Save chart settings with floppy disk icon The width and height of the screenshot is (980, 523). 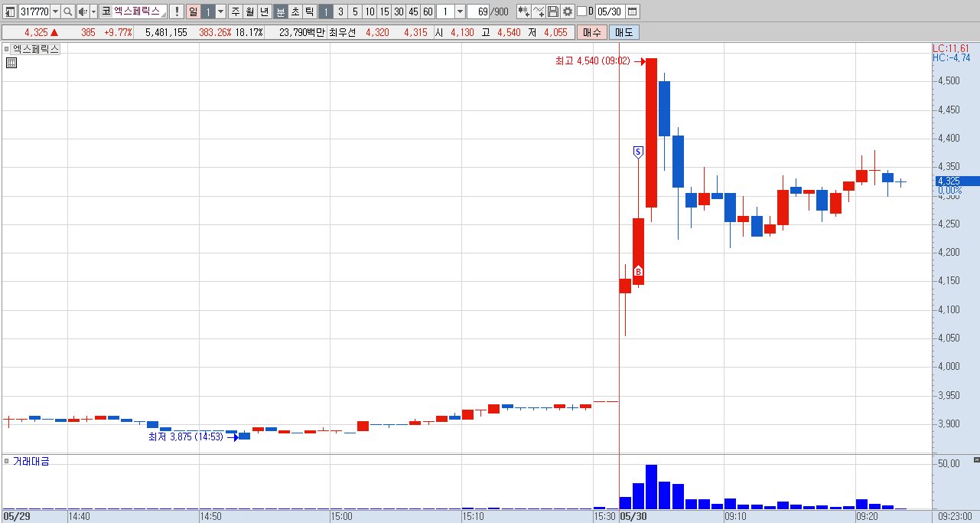pos(553,11)
